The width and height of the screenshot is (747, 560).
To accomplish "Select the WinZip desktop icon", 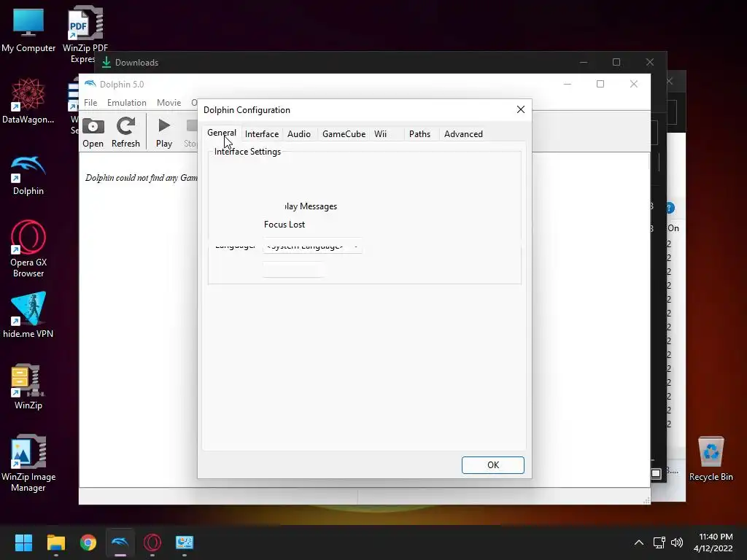I will pyautogui.click(x=28, y=386).
